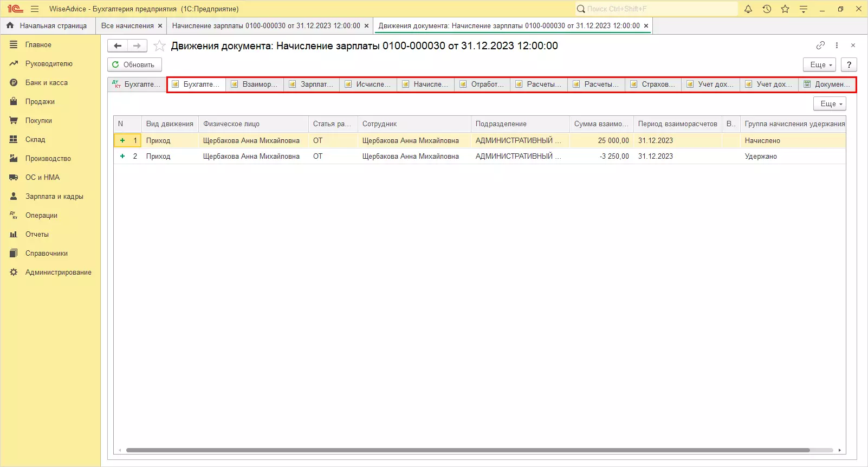Viewport: 868px width, 467px height.
Task: Open the history clock icon
Action: pos(767,9)
